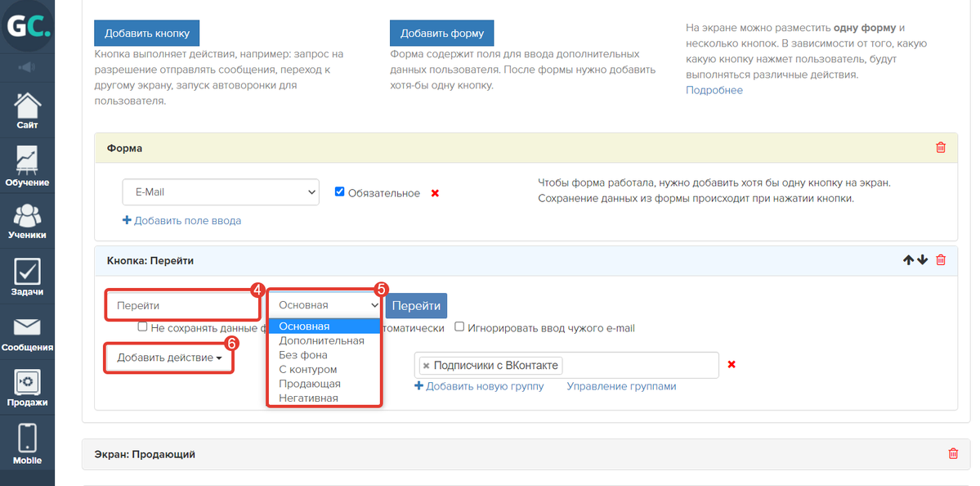This screenshot has width=980, height=486.
Task: Enable Игнорировать ввод чужого e-mail
Action: click(x=459, y=327)
